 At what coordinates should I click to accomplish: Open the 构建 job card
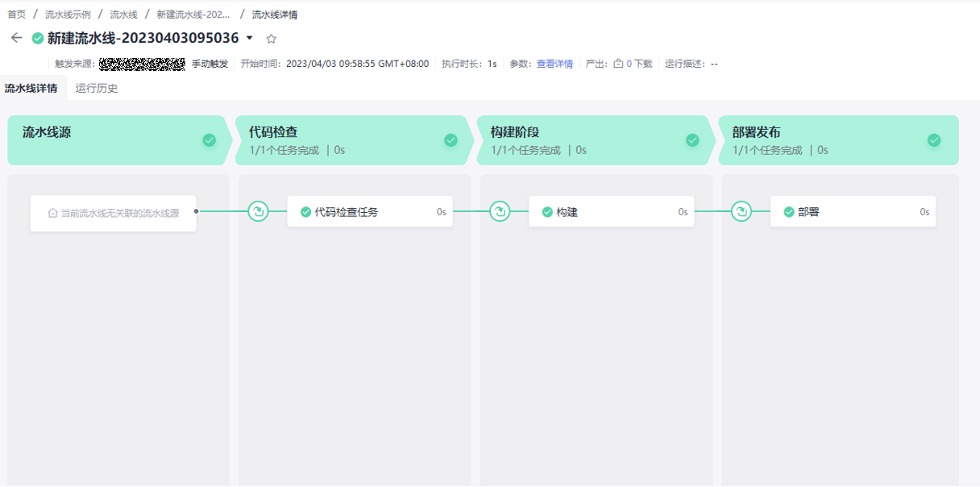[x=612, y=212]
